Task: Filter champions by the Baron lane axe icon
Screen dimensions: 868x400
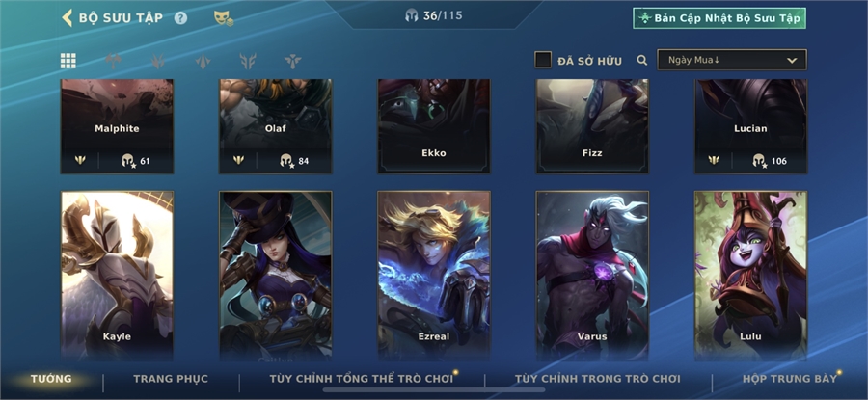Action: [113, 61]
